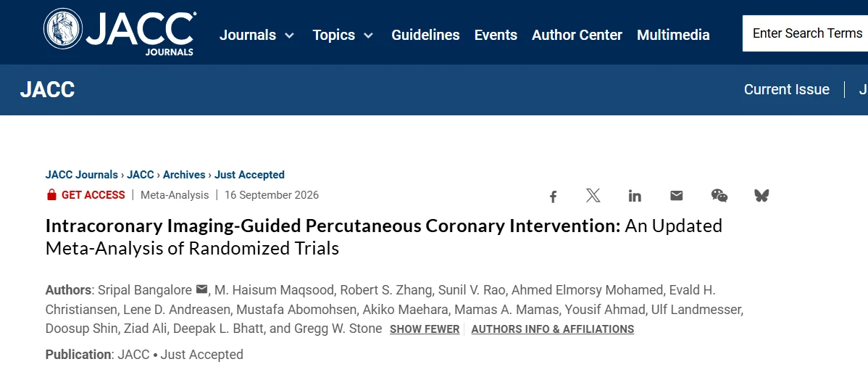Screen dimensions: 868x367
Task: Open the Events menu item
Action: (x=496, y=35)
